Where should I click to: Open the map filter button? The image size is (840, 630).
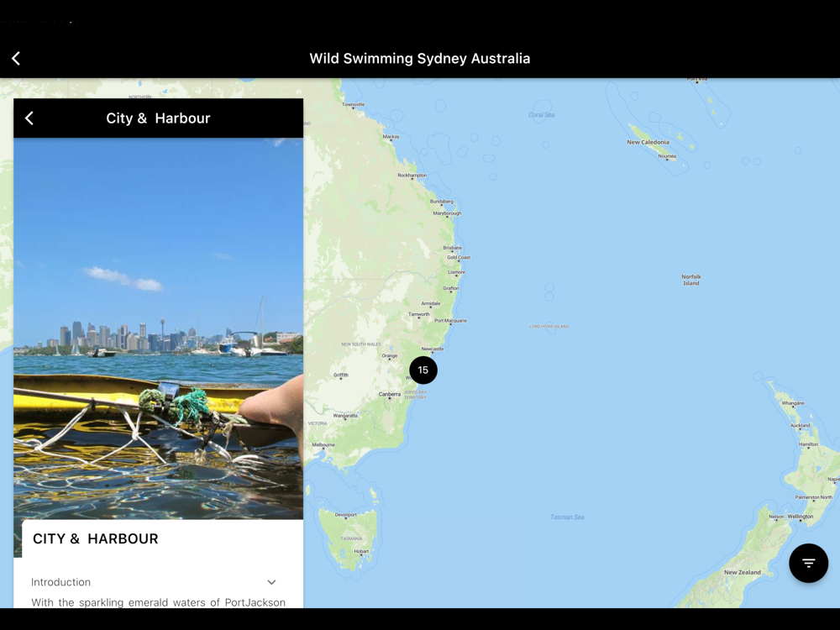coord(808,563)
